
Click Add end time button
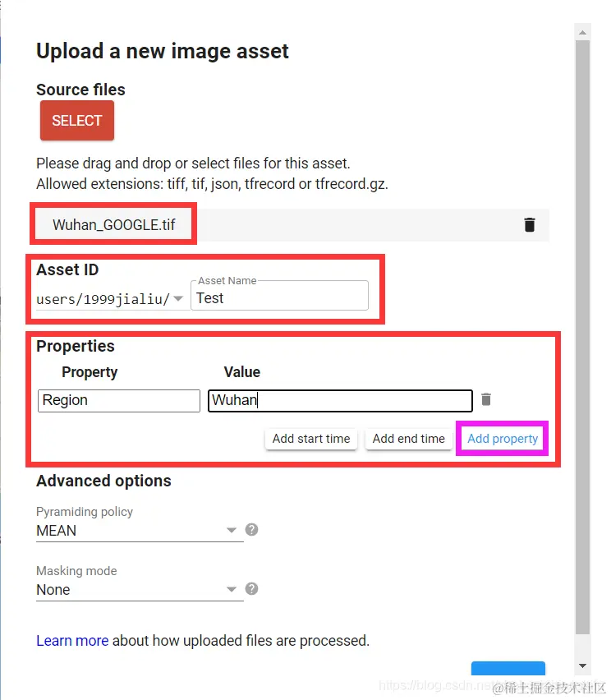tap(408, 439)
